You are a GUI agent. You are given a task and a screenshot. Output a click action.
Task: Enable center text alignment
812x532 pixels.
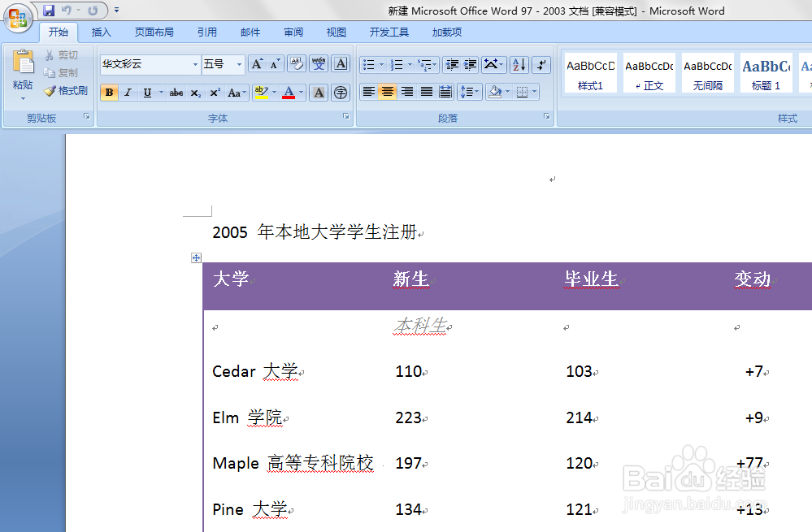click(x=388, y=92)
